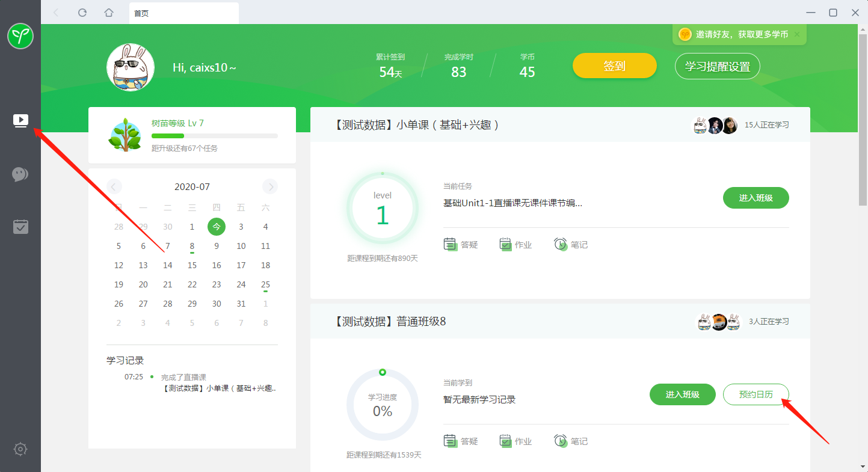Open 作业 in the 小单课 course card
This screenshot has height=472, width=868.
coord(516,245)
